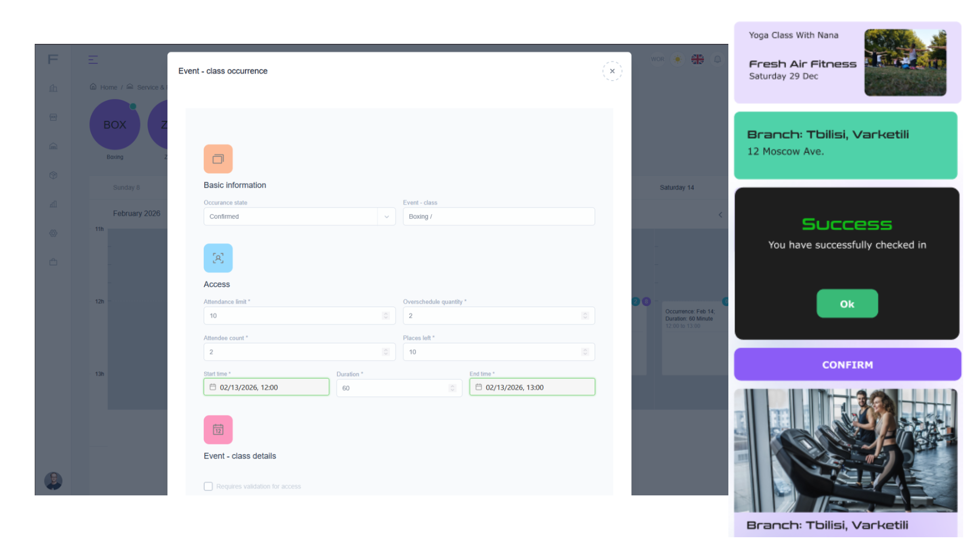Screen dimensions: 980x551
Task: Click the notification bell icon
Action: [717, 59]
